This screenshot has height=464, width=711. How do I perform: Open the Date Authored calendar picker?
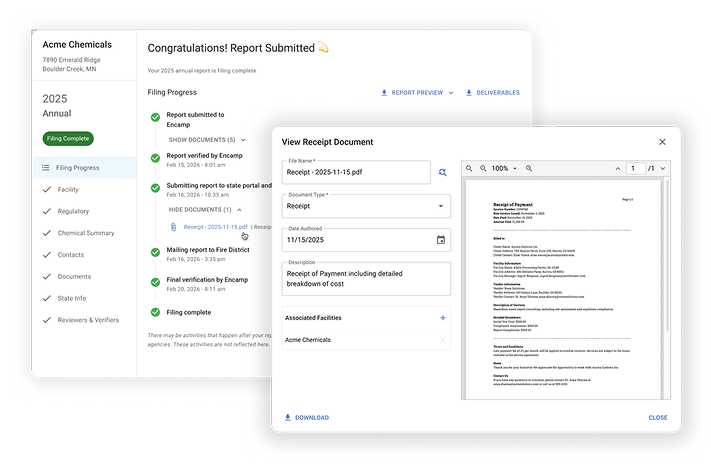point(441,240)
